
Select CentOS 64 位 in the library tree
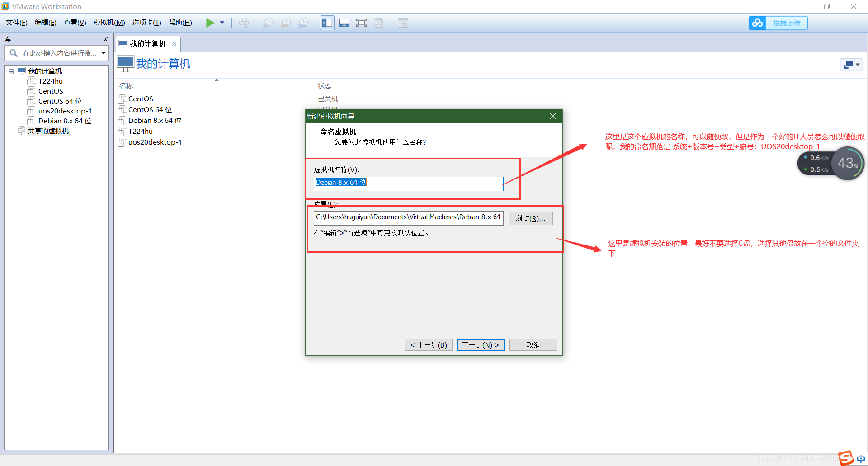pos(60,101)
